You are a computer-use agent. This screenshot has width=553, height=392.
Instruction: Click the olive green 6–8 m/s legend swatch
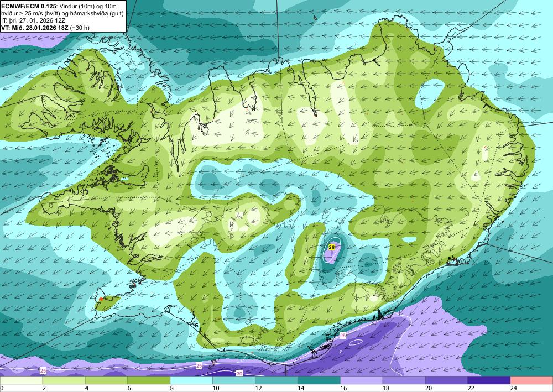tap(149, 380)
